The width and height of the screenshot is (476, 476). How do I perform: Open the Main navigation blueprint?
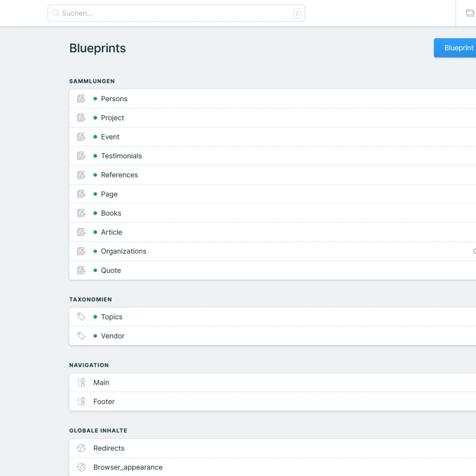tap(101, 383)
